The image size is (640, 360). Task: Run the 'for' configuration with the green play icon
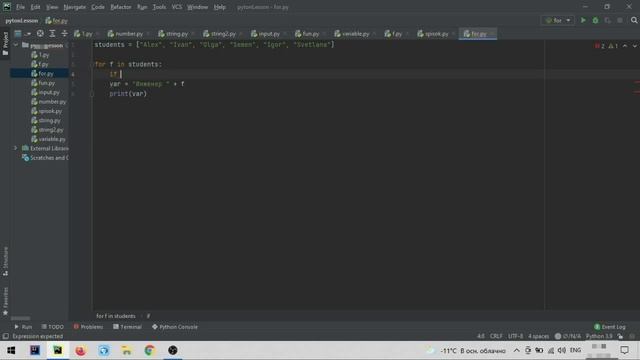click(x=583, y=20)
